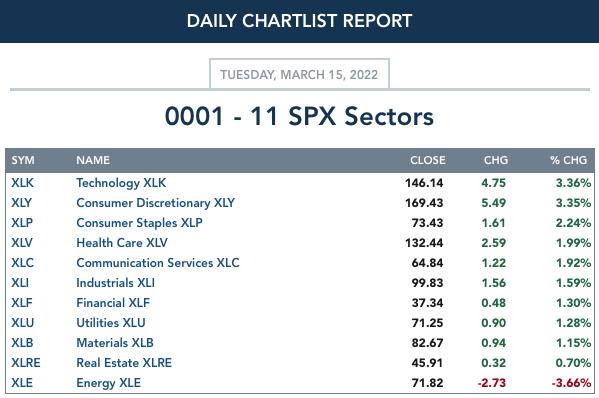Open the Energy XLE link
This screenshot has width=599, height=398.
click(108, 383)
